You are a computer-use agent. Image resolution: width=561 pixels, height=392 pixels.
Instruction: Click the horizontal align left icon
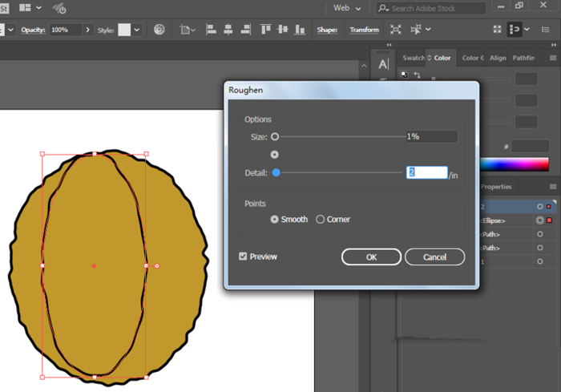click(x=212, y=30)
